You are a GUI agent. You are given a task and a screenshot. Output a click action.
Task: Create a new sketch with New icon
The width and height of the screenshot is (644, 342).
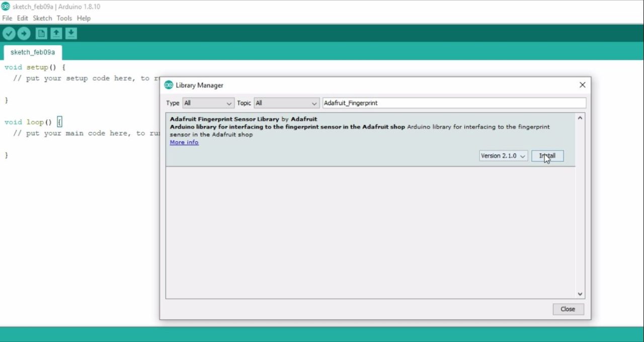coord(41,34)
